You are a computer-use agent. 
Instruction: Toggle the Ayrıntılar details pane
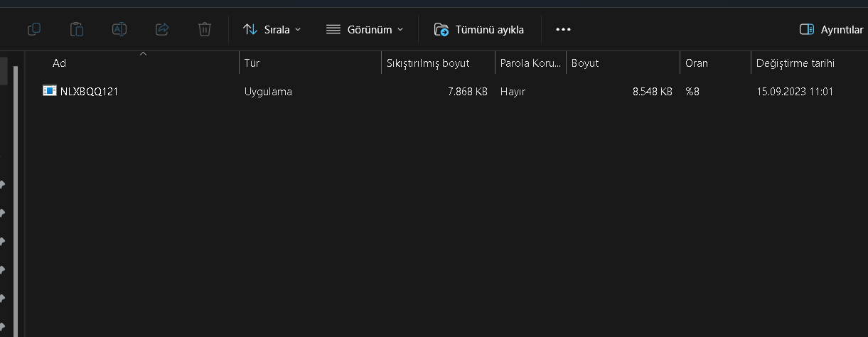click(830, 29)
